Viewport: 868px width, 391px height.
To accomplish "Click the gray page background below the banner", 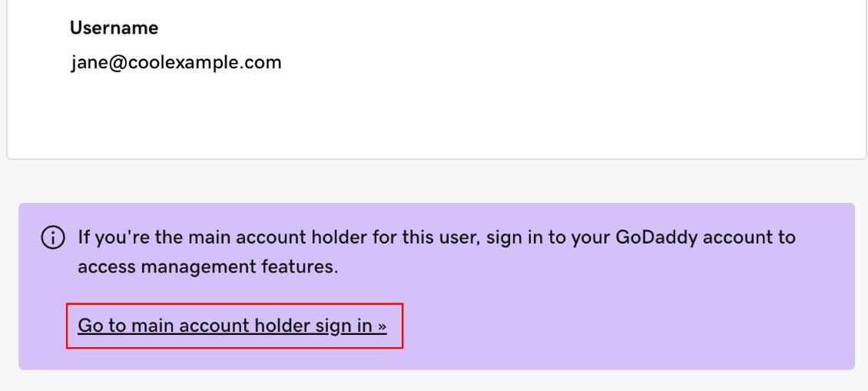I will [x=434, y=381].
